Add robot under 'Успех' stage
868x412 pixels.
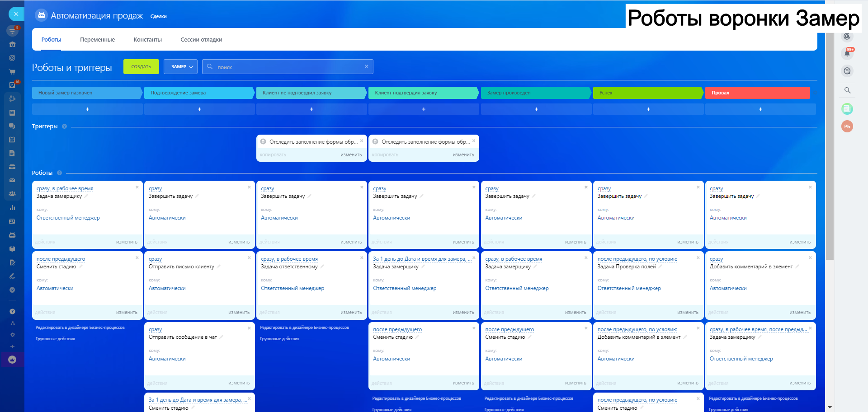pos(648,109)
